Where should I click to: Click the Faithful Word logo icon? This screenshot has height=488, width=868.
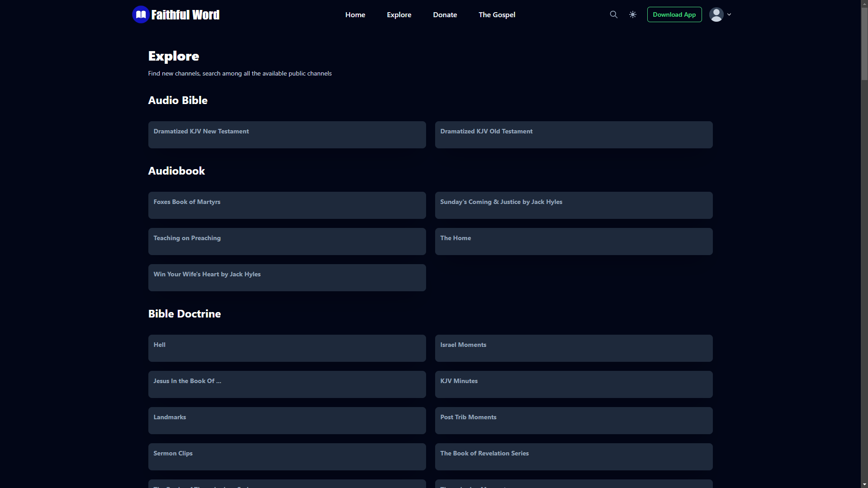141,14
